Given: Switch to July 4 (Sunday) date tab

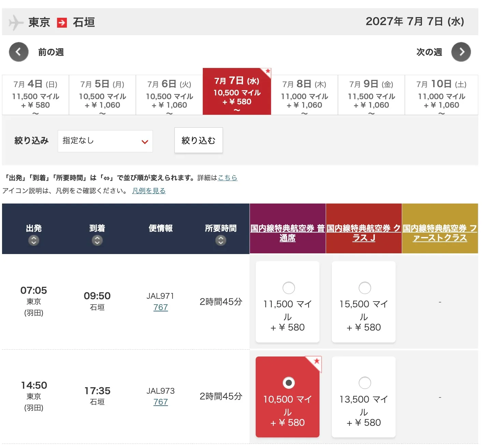Looking at the screenshot, I should tap(36, 95).
